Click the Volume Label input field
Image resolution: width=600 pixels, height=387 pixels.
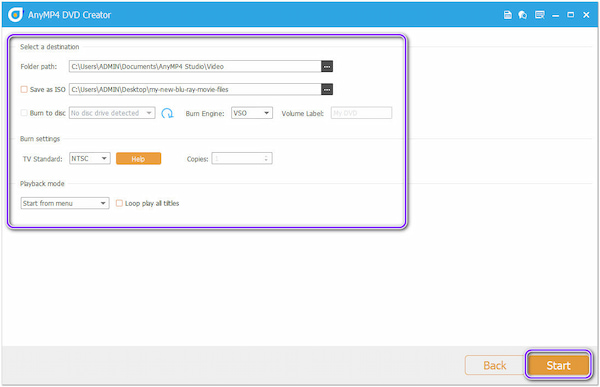361,113
